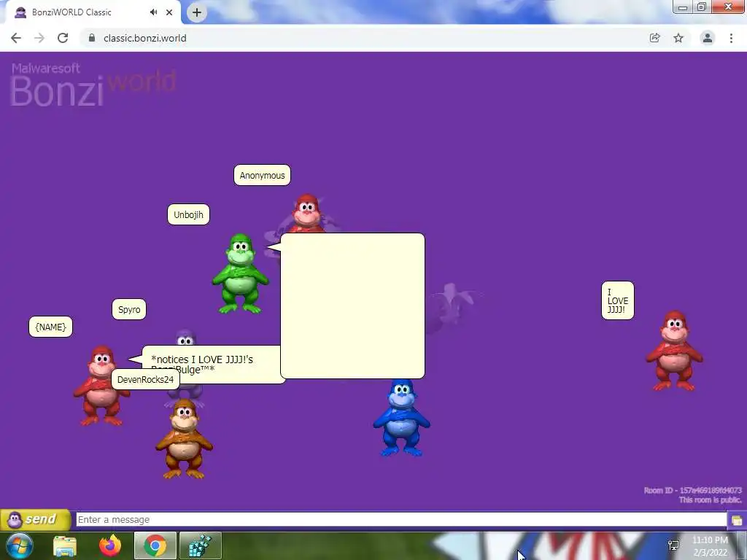Click the orange DevenRocks24 Bonzi character

(184, 438)
